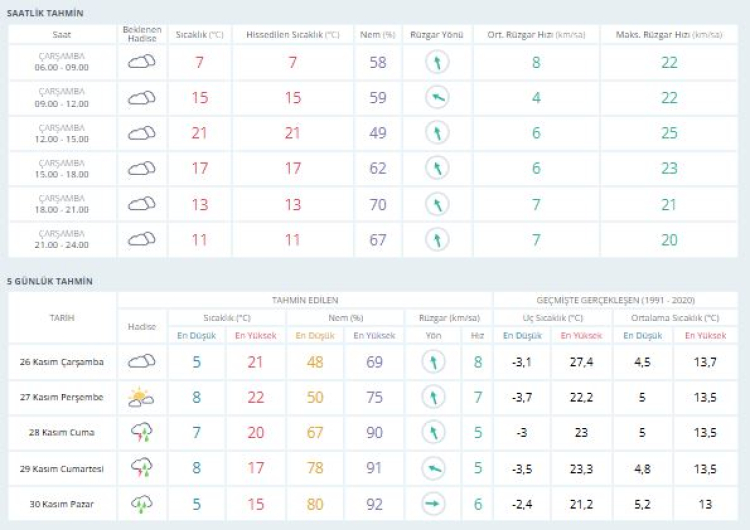
Task: Click wind direction icon for 12.00-15.00 row
Action: tap(436, 133)
